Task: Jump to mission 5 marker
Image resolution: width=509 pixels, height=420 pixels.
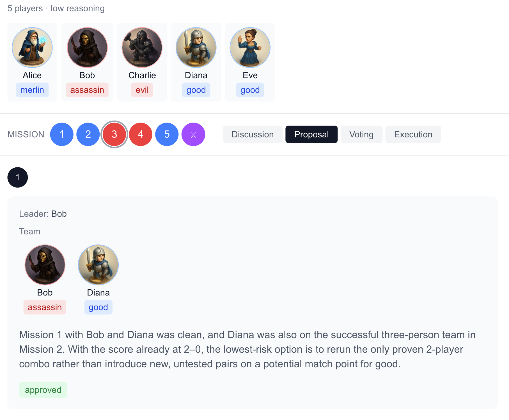Action: tap(167, 135)
